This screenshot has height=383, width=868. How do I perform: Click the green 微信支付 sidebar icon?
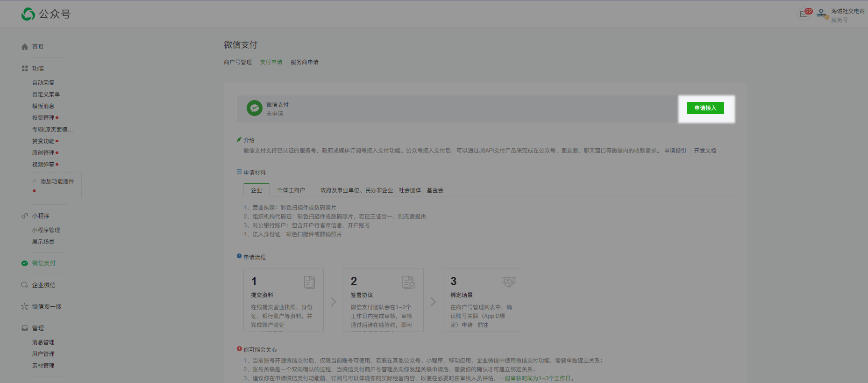[x=25, y=263]
